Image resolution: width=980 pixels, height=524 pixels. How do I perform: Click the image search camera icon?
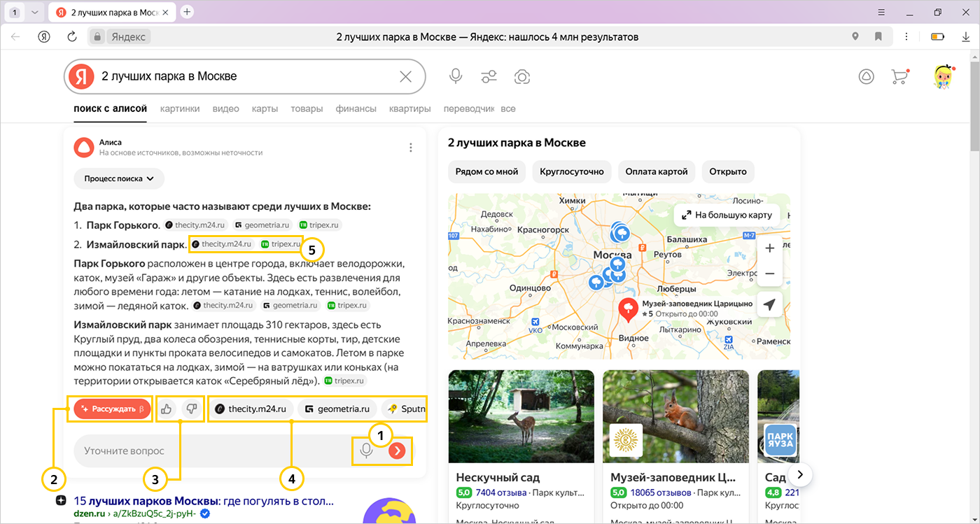click(521, 76)
